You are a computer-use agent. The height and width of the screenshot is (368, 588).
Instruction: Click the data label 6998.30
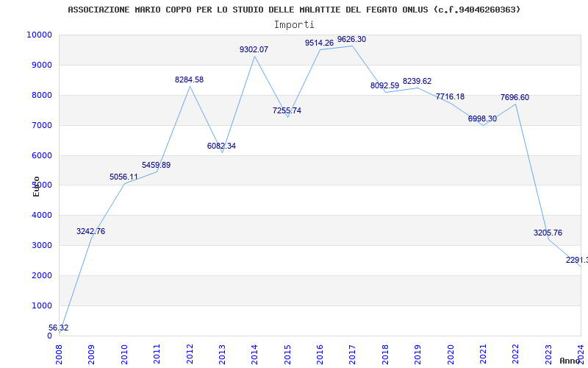[x=482, y=118]
